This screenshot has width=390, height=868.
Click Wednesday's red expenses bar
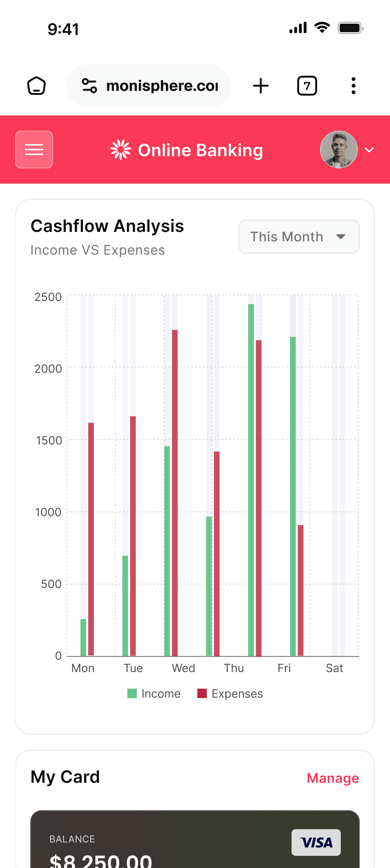[175, 492]
